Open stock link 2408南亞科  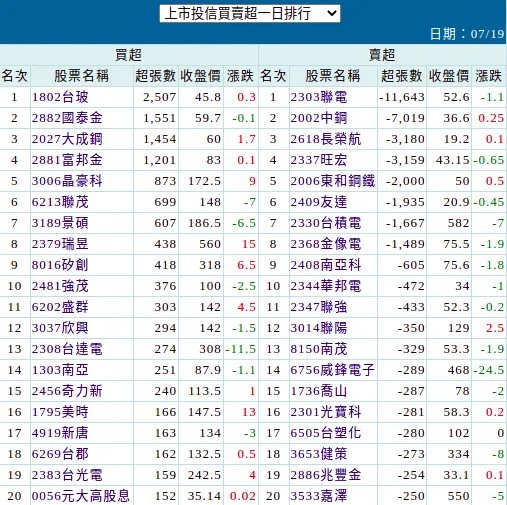[326, 265]
